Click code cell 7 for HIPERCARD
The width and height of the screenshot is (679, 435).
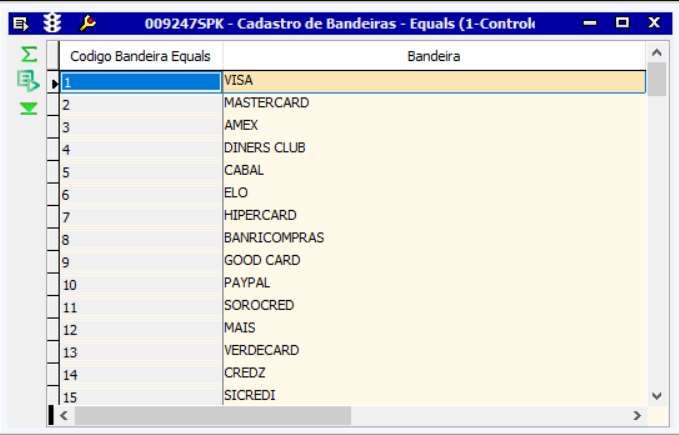pyautogui.click(x=141, y=216)
